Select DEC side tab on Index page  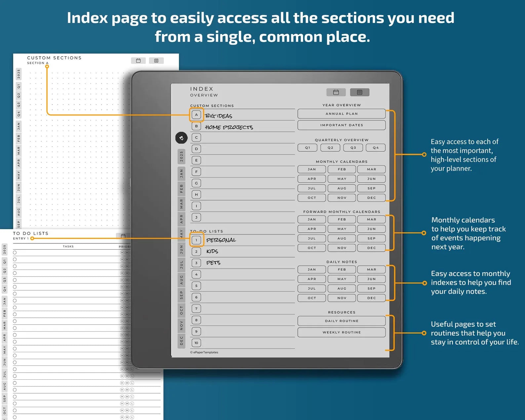tap(181, 341)
